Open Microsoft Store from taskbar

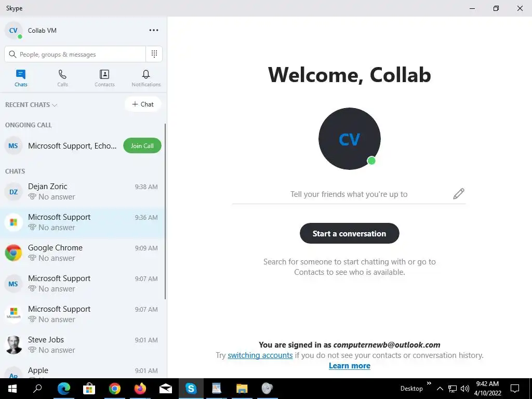pos(89,389)
